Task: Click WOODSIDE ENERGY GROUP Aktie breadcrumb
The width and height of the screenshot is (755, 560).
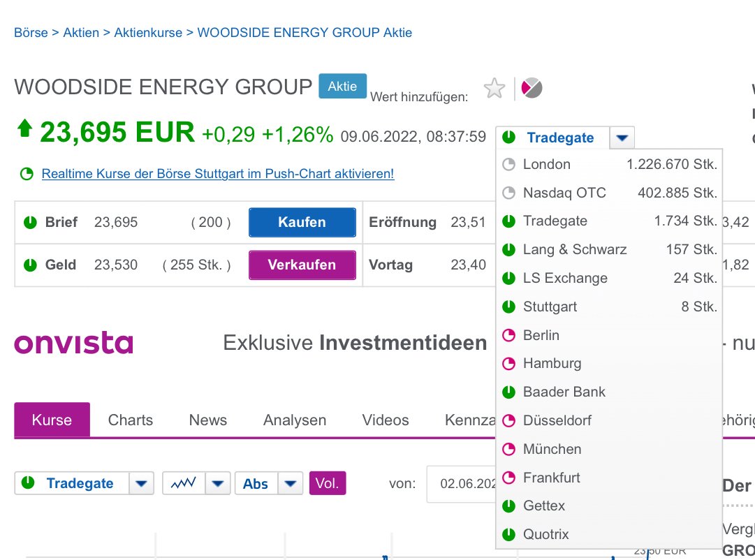Action: point(305,33)
